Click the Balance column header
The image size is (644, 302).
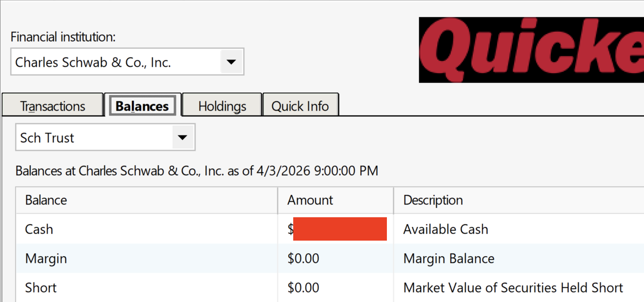[x=146, y=200]
